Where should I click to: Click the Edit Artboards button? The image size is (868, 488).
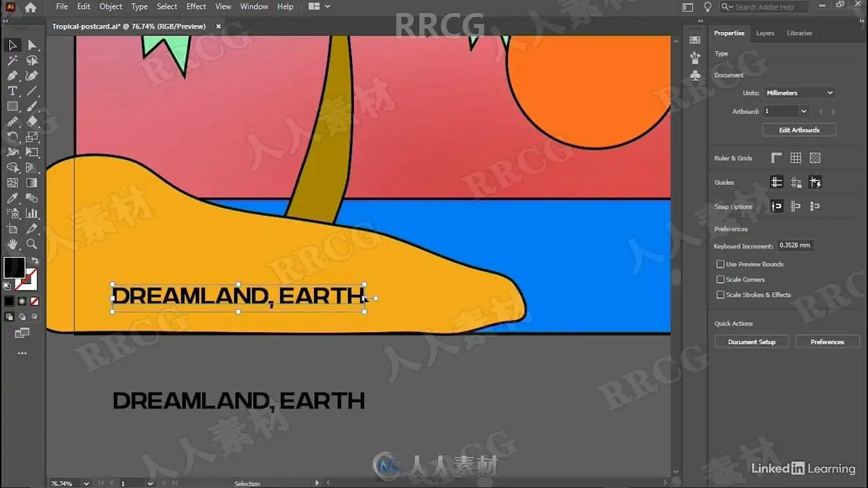coord(799,130)
